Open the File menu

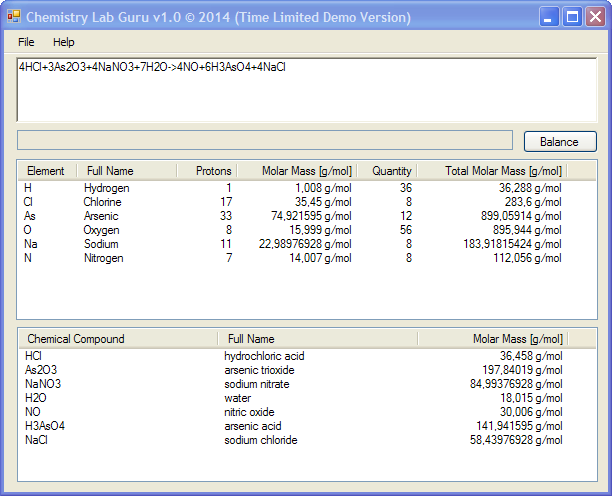tap(26, 42)
